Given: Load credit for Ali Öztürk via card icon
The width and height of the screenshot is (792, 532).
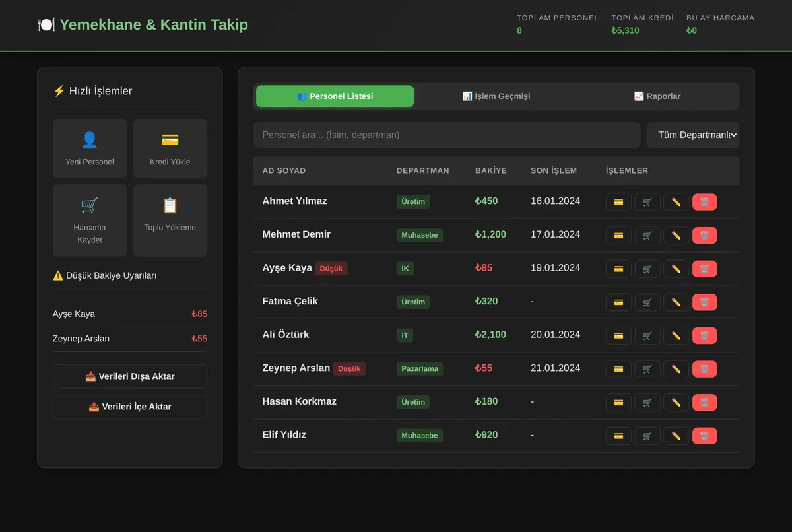Looking at the screenshot, I should click(x=618, y=335).
